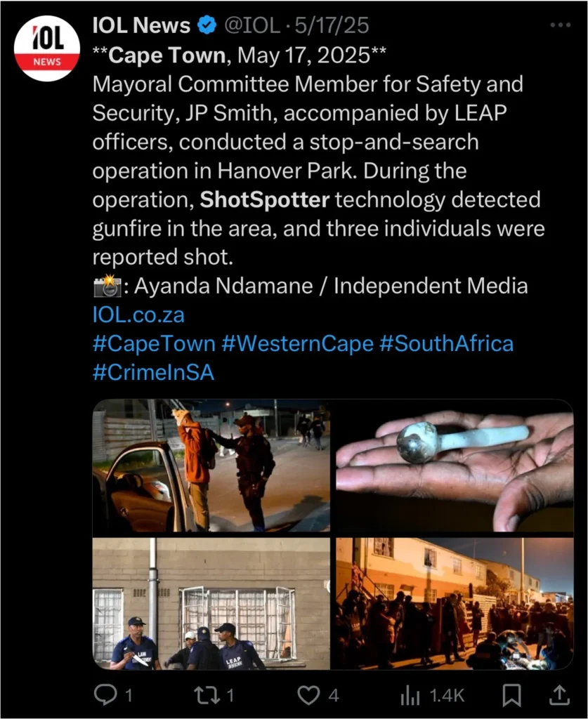Click the IOL News display name
Screen dimensions: 588x719
point(141,26)
